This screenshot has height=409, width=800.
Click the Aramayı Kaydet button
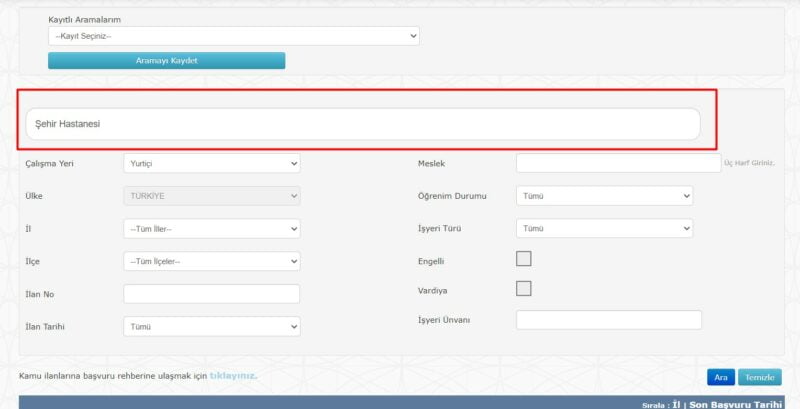(x=166, y=61)
